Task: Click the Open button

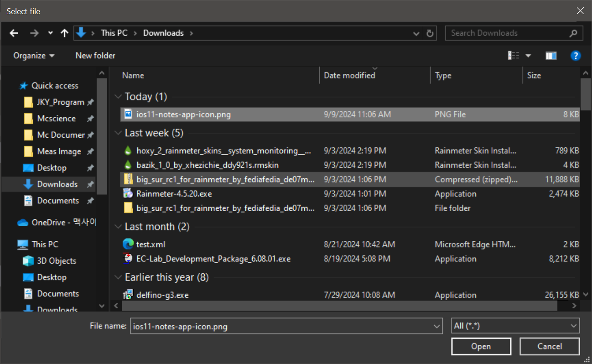Action: coord(481,346)
